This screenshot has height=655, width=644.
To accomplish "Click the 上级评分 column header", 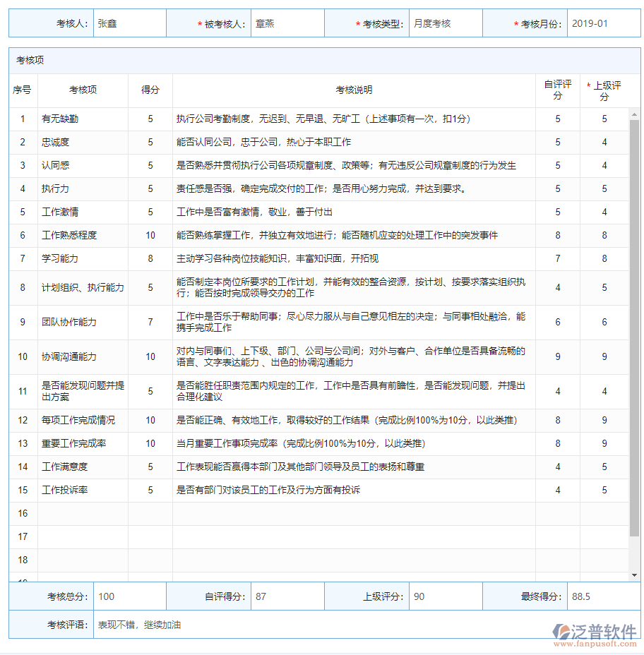I will (604, 90).
